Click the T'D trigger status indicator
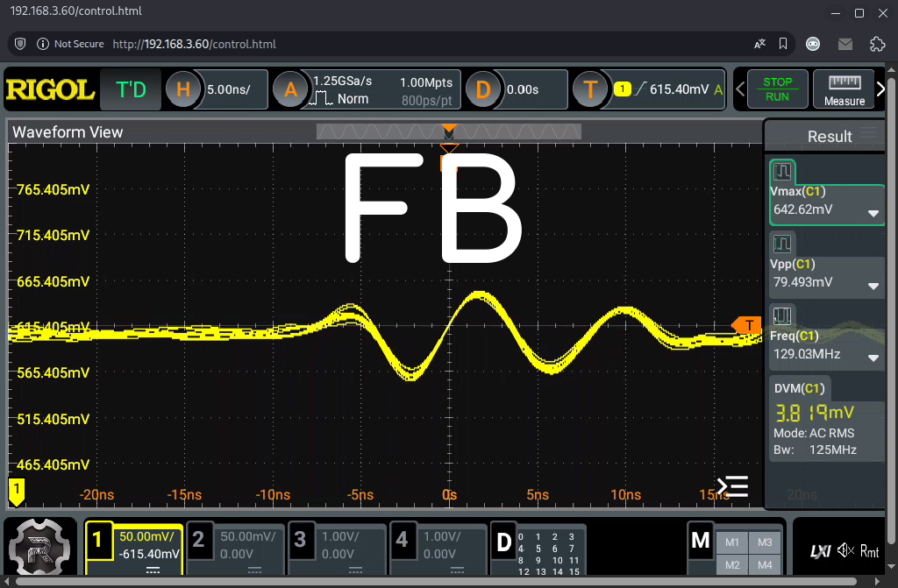Viewport: 898px width, 588px height. 131,90
